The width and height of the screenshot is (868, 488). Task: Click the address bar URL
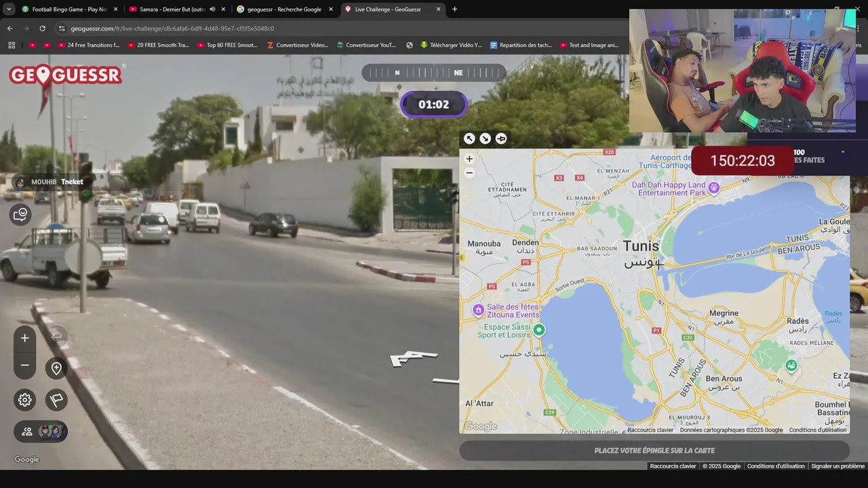point(172,28)
